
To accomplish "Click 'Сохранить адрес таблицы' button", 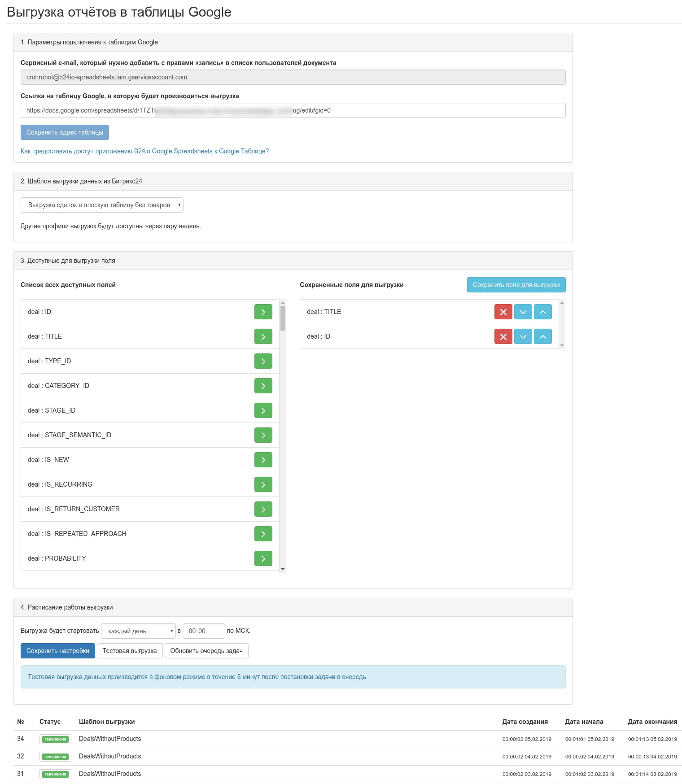I will point(65,132).
